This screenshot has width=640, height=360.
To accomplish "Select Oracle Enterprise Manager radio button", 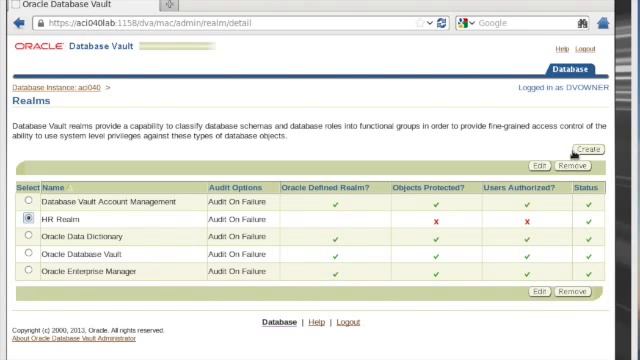I will [x=28, y=270].
